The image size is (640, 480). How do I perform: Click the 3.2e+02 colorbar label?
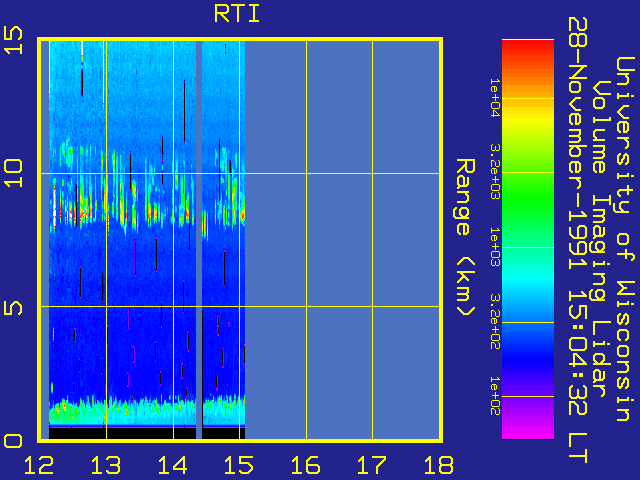[494, 321]
